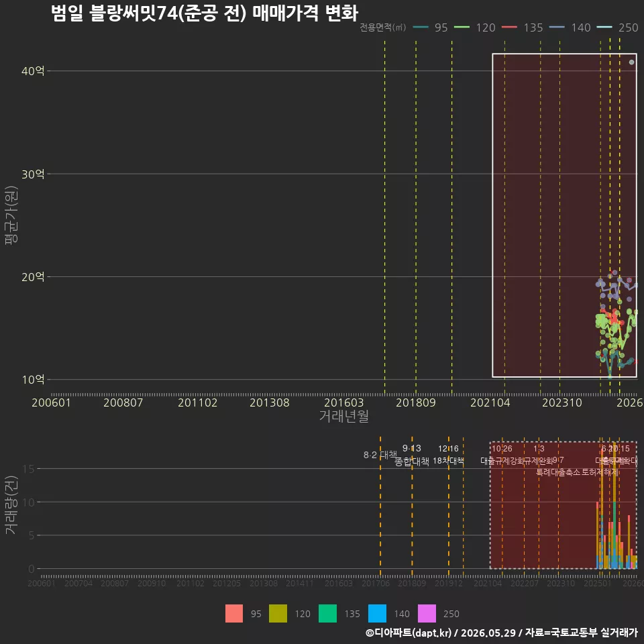Click 201205 on the volume chart x-axis
Image resolution: width=644 pixels, height=644 pixels.
pyautogui.click(x=226, y=583)
